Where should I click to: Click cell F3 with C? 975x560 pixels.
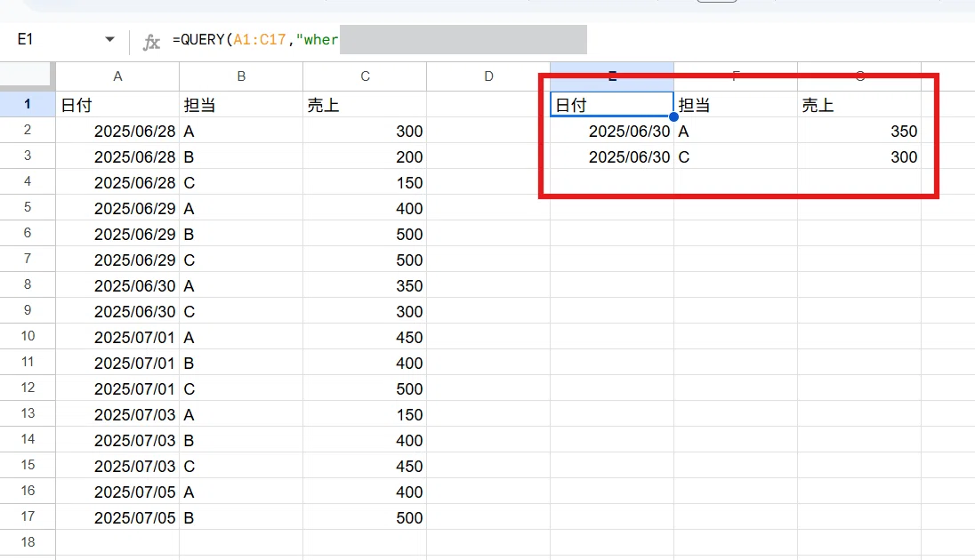pos(736,156)
